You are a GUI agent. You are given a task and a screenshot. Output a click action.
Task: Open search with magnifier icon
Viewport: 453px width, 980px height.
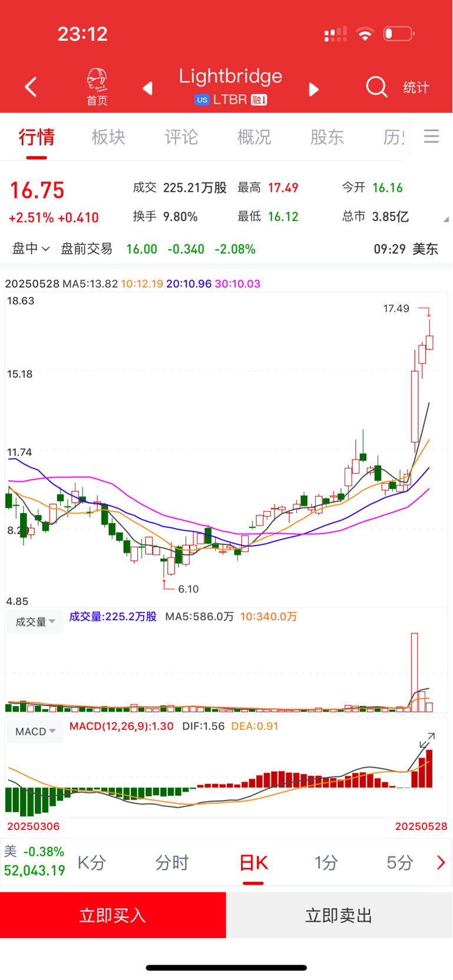tap(376, 87)
